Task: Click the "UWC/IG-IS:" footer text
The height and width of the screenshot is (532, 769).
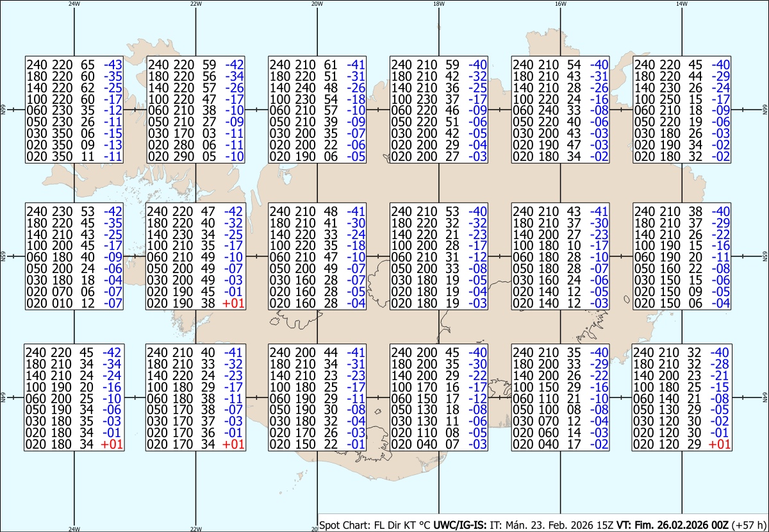Action: point(461,524)
